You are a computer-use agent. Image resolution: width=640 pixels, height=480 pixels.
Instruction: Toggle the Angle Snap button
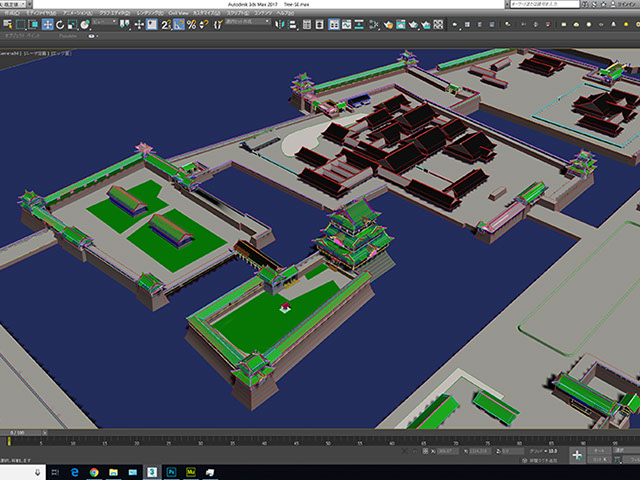179,24
